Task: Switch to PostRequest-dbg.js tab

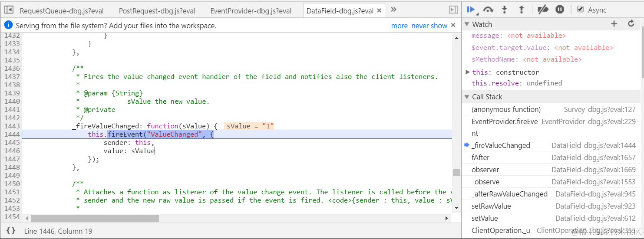Action: (157, 10)
